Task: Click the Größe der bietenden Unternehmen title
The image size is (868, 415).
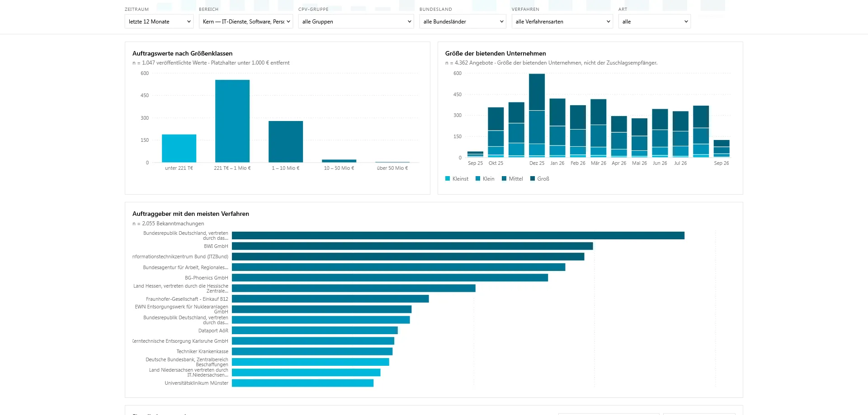Action: click(x=495, y=53)
